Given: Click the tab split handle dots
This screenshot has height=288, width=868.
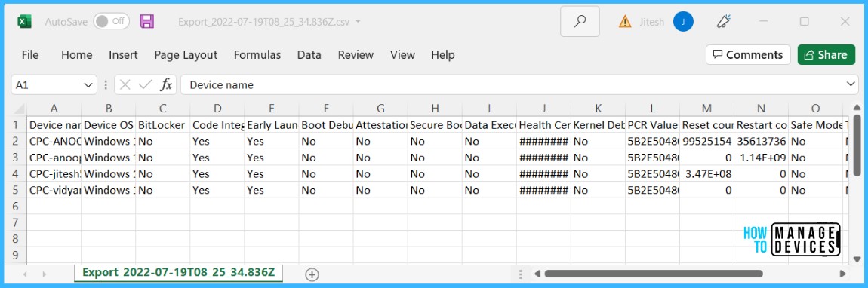Looking at the screenshot, I should pos(520,274).
